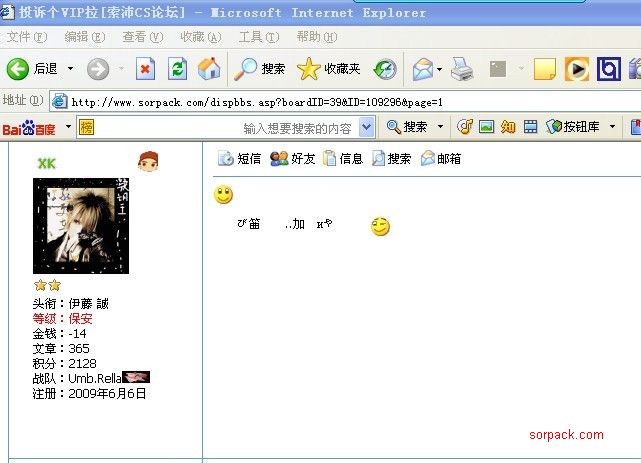The height and width of the screenshot is (463, 641).
Task: Refresh the page with the Refresh icon
Action: (177, 69)
